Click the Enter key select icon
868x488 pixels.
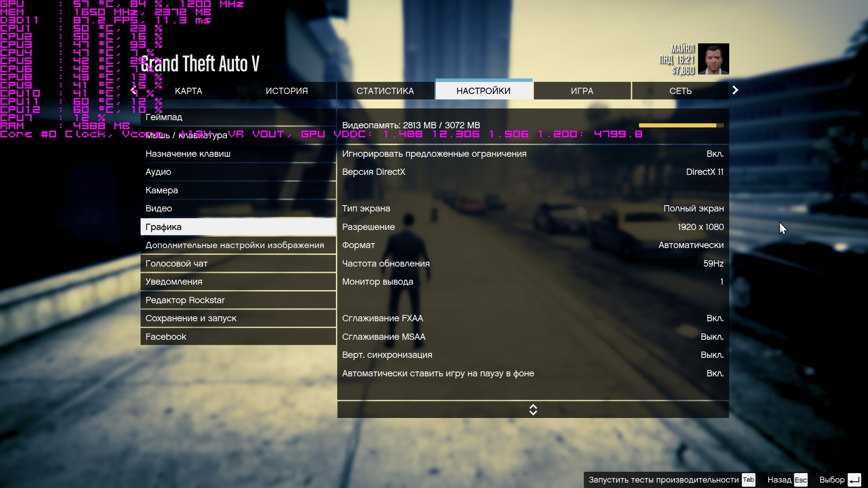854,480
